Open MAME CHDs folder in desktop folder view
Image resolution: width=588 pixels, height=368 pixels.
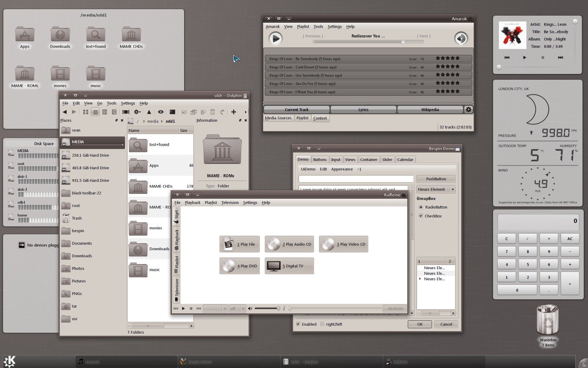(131, 37)
